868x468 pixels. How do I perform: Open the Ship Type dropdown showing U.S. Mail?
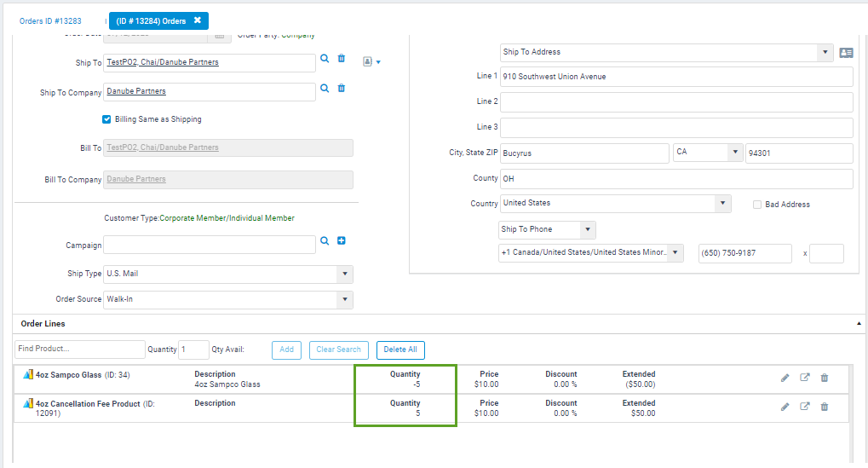pos(345,274)
